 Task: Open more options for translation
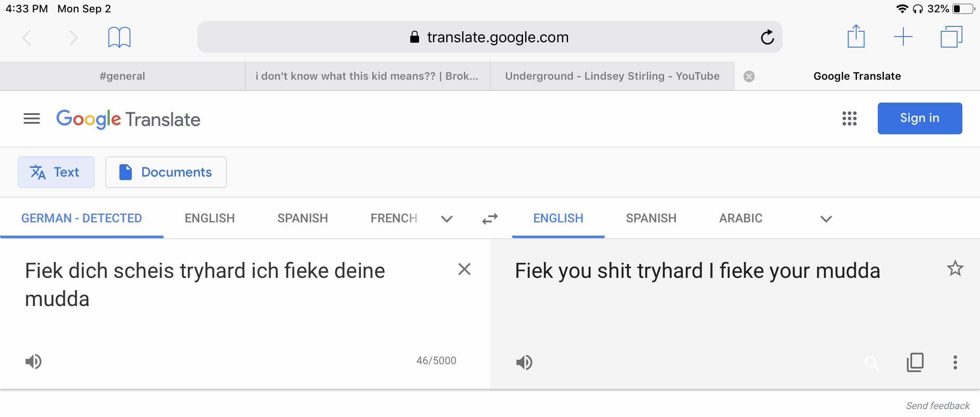click(955, 362)
